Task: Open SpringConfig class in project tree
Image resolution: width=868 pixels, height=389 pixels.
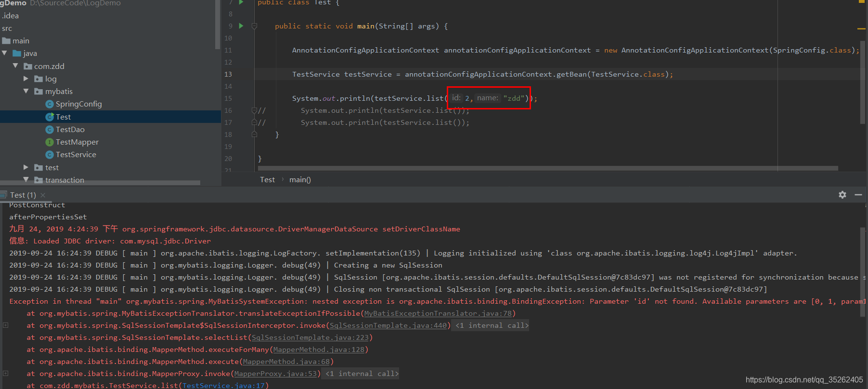Action: (78, 104)
